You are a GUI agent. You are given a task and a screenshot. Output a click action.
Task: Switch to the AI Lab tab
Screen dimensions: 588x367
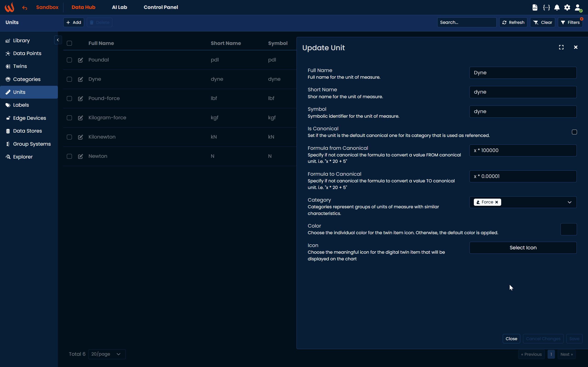click(x=119, y=7)
